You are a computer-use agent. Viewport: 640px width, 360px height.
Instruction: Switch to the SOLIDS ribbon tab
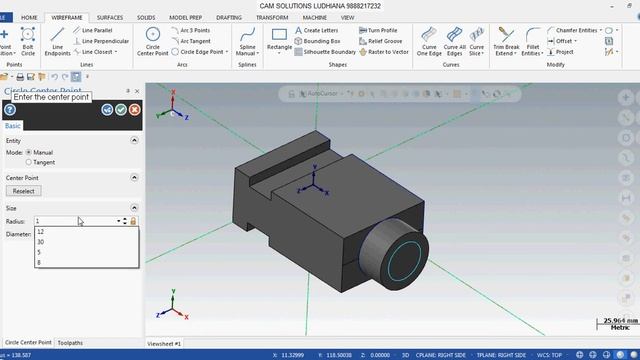coord(146,18)
